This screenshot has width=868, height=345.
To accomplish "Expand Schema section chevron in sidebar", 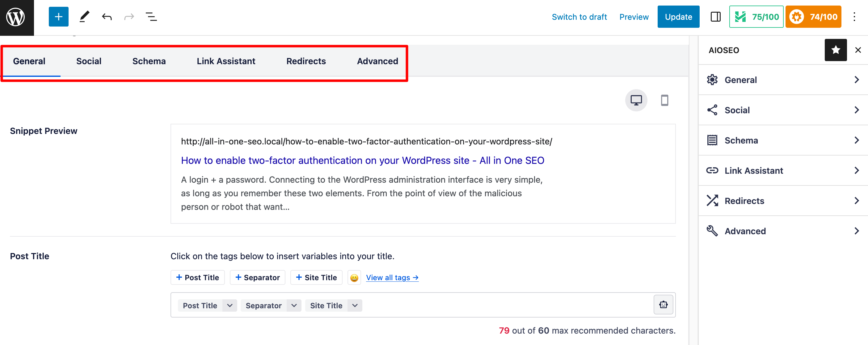I will pos(857,140).
